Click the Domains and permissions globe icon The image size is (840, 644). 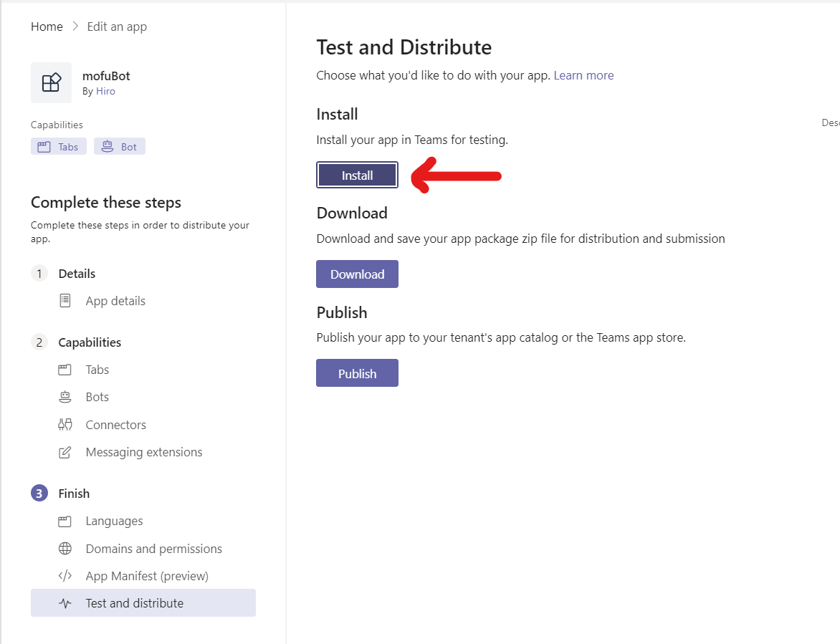point(65,549)
